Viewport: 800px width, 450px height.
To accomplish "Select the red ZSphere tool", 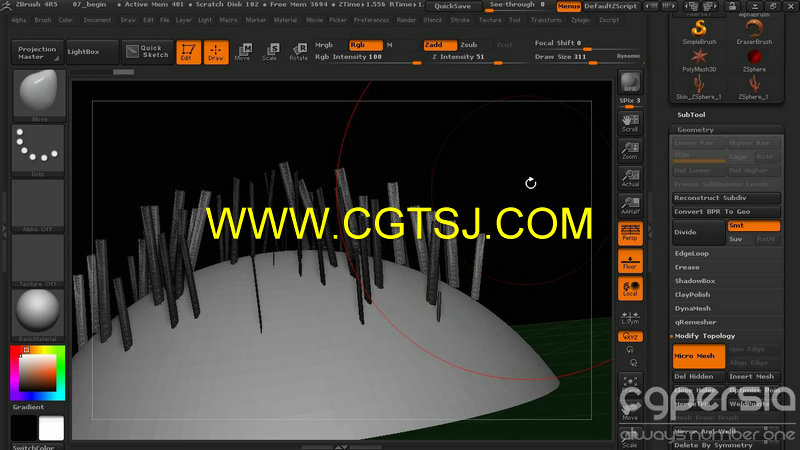I will coord(754,60).
